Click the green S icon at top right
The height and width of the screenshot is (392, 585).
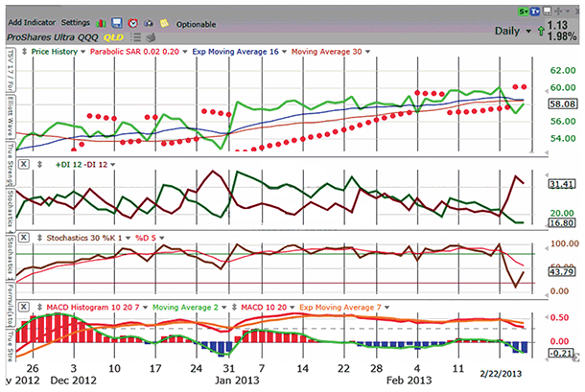click(x=521, y=10)
